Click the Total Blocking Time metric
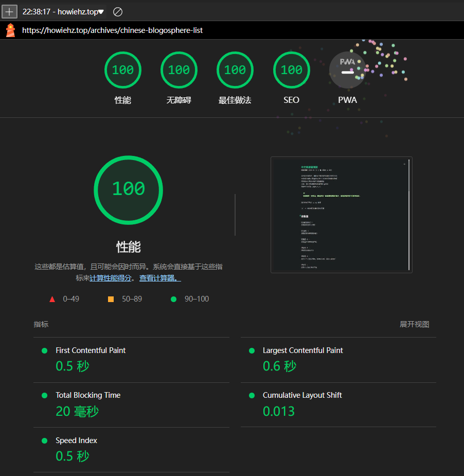464x476 pixels. tap(88, 395)
